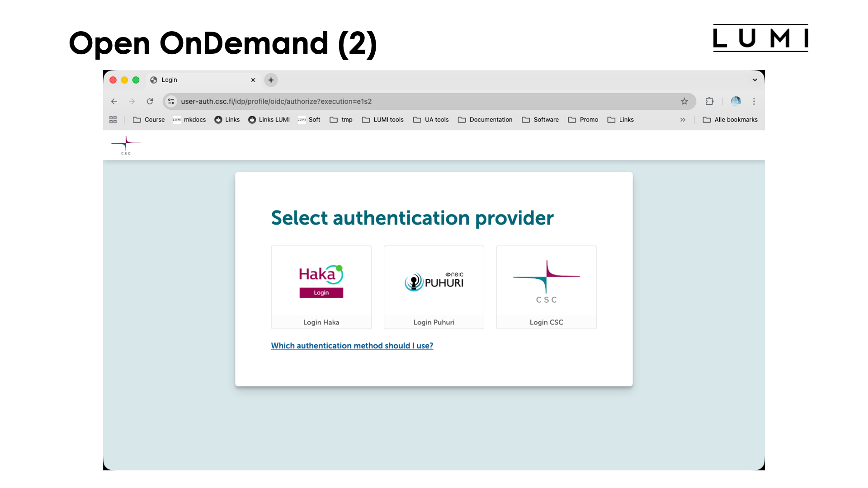Reload the current page
Screen dimensions: 868x488
tap(150, 101)
